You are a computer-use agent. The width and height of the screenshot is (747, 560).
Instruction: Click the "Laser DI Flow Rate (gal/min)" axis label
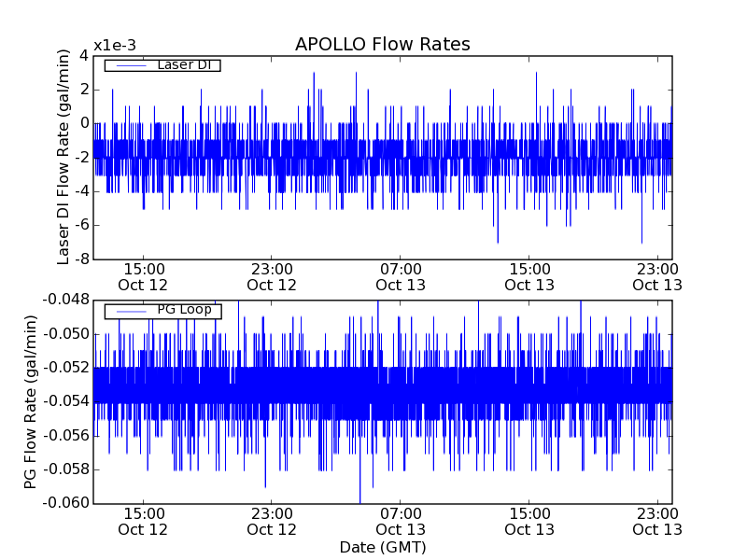pos(63,157)
